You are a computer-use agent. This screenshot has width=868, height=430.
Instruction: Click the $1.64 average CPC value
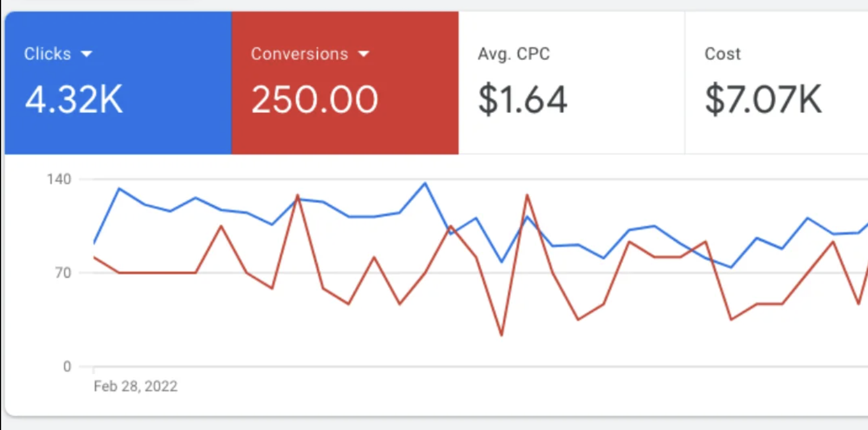point(523,100)
